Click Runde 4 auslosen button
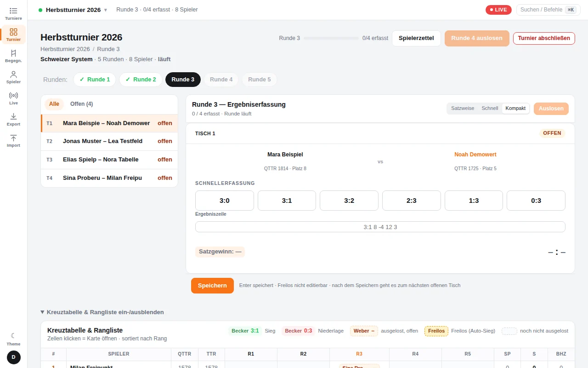This screenshot has height=368, width=588. point(477,38)
